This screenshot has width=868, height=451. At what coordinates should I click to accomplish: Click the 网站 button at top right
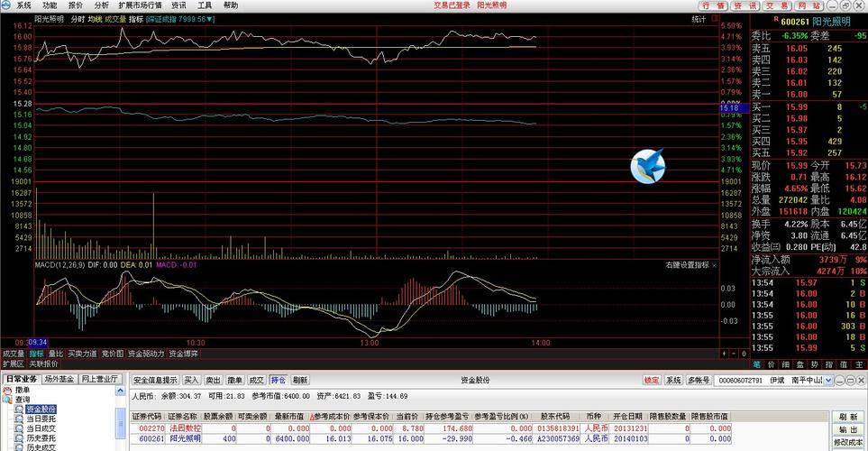coord(809,5)
